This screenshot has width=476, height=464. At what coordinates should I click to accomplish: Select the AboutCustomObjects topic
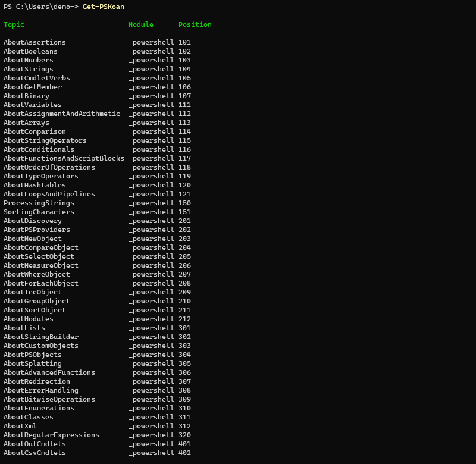[x=41, y=346]
